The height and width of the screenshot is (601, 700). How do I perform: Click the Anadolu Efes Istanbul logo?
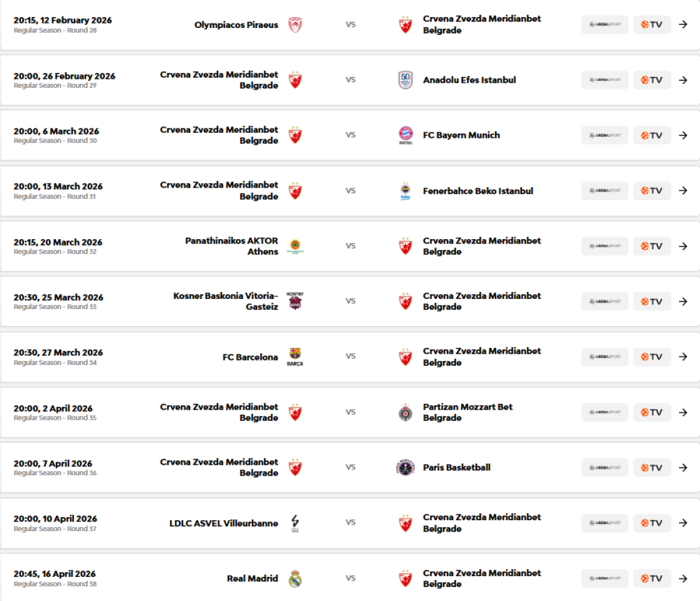405,80
